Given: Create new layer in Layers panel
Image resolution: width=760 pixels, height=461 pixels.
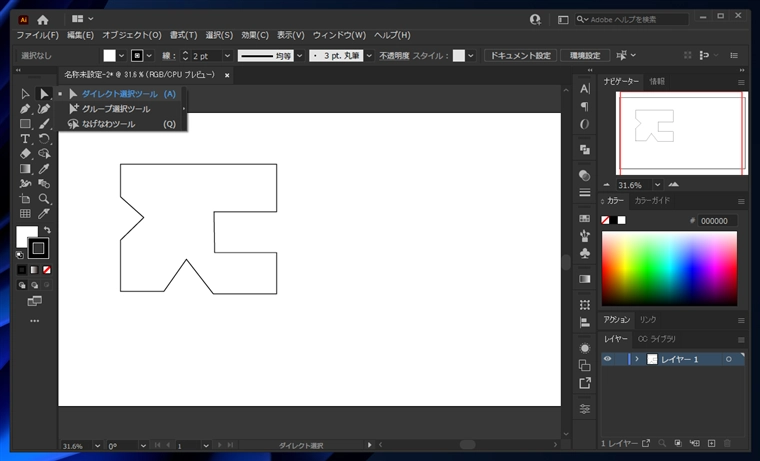Looking at the screenshot, I should click(x=711, y=443).
